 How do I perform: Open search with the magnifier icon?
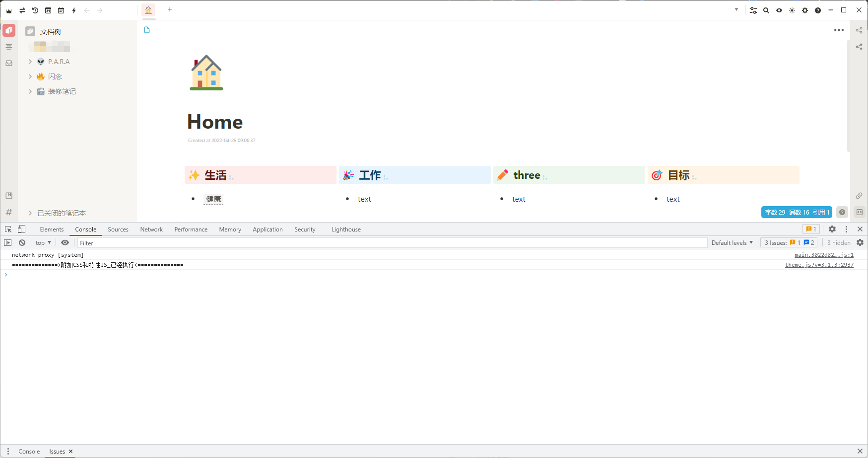766,10
